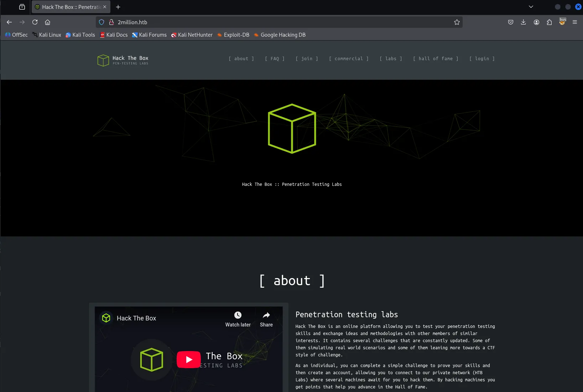This screenshot has height=392, width=583.
Task: Reload the current page
Action: pyautogui.click(x=35, y=22)
